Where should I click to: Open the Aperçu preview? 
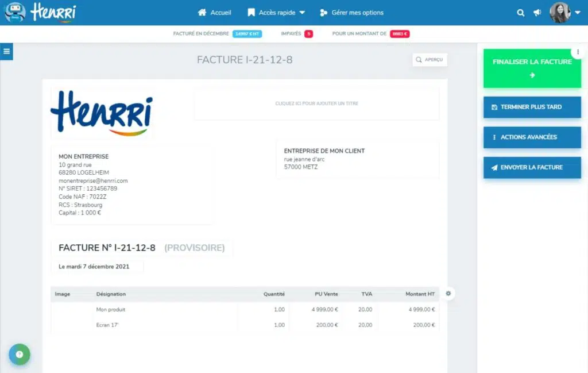tap(430, 60)
